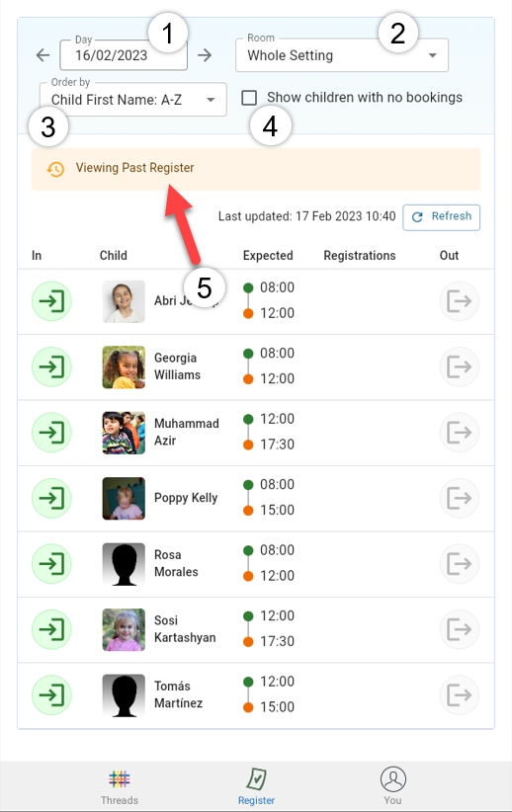This screenshot has height=812, width=512.
Task: Expand the Order by Child First Name dropdown
Action: click(133, 100)
